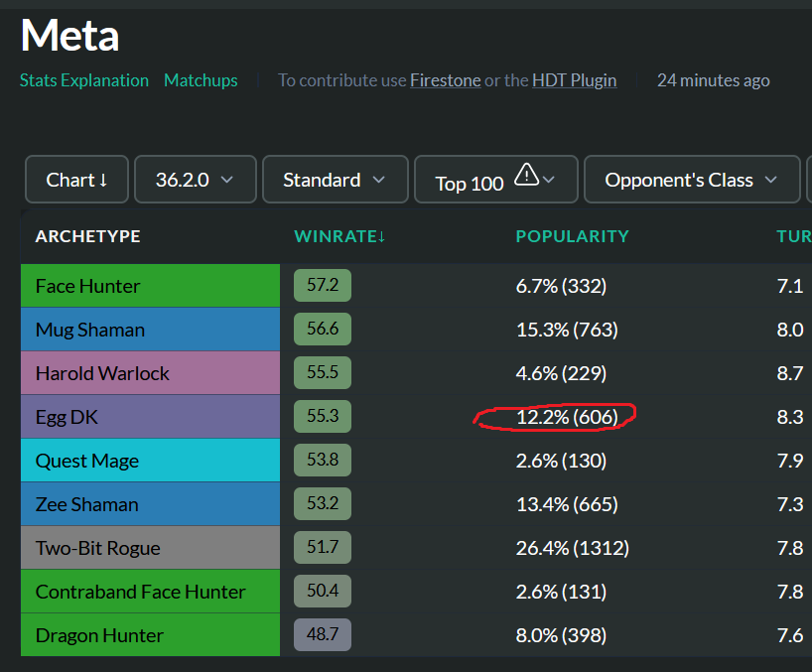This screenshot has width=812, height=672.
Task: Click the 57.2 winrate badge
Action: coord(322,285)
